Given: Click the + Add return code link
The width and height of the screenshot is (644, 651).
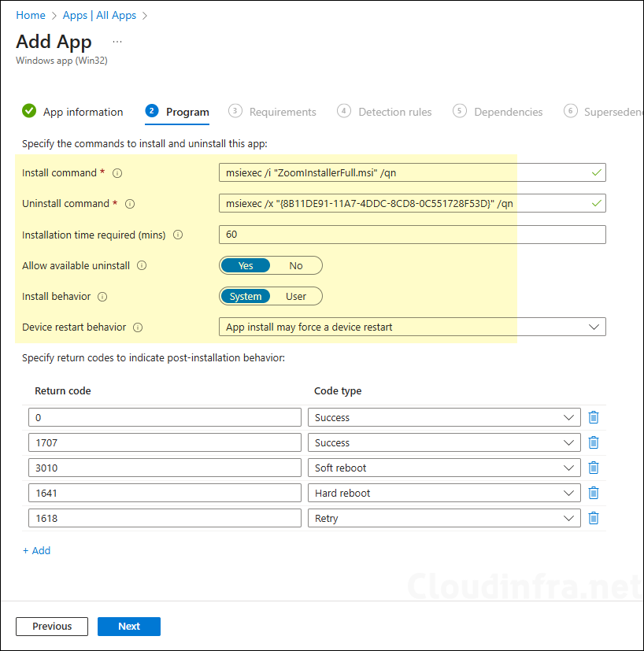Looking at the screenshot, I should coord(36,551).
